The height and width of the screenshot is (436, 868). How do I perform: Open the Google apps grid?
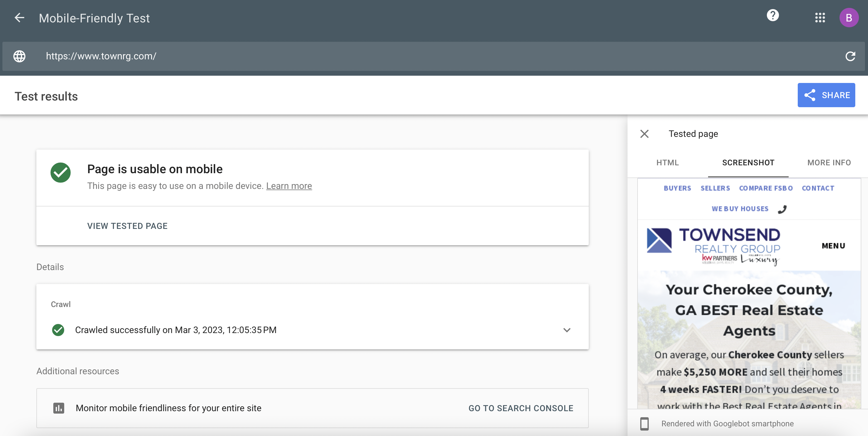click(x=820, y=18)
